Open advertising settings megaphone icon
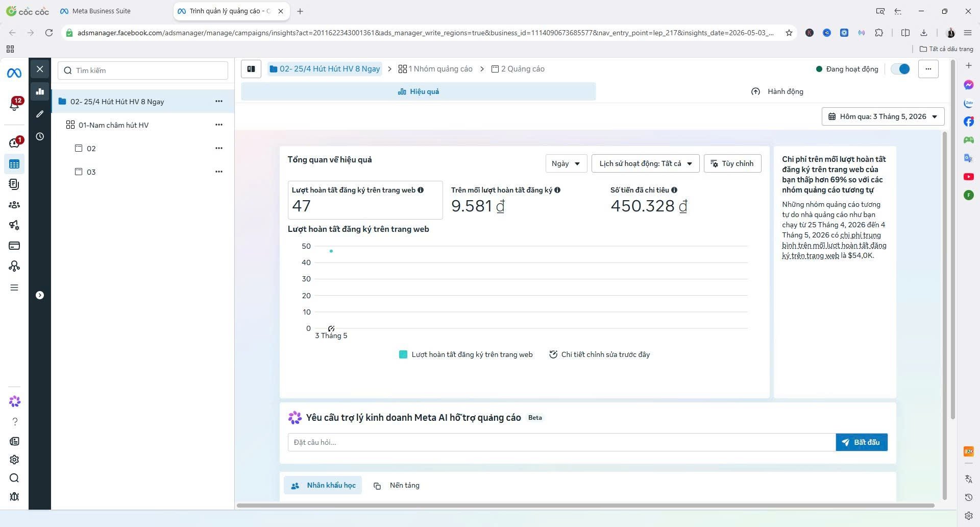 point(14,225)
